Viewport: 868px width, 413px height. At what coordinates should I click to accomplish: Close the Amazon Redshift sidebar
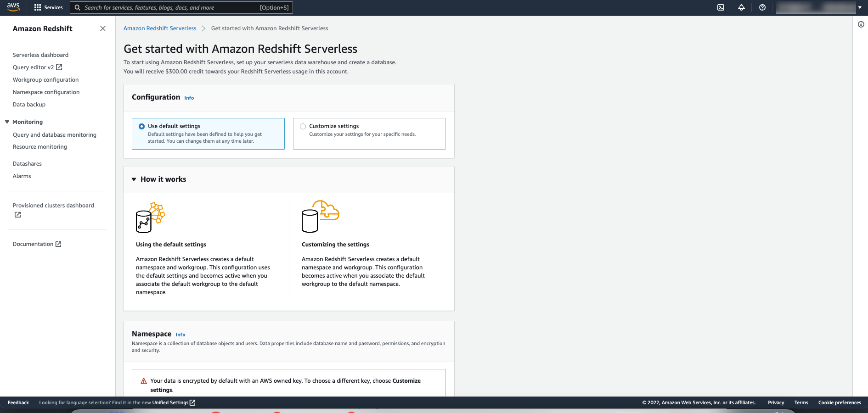(x=103, y=28)
